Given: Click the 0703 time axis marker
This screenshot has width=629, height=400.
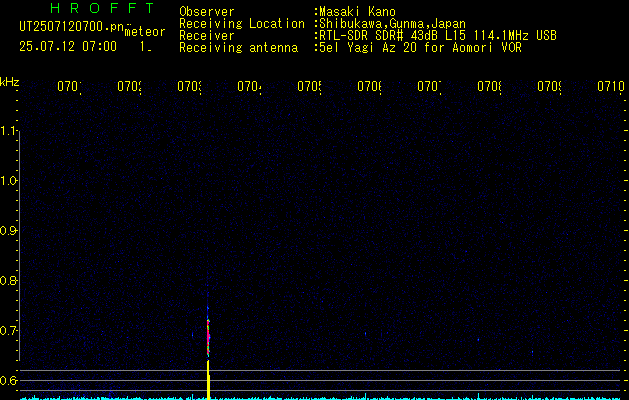Looking at the screenshot, I should [x=189, y=86].
